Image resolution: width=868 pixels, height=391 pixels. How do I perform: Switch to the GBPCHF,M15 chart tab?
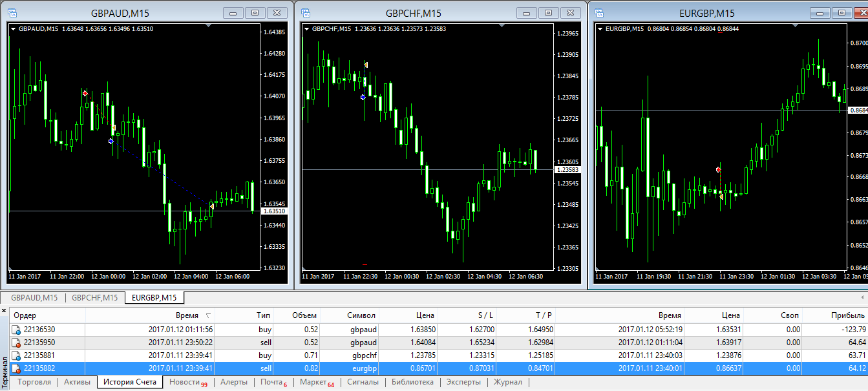coord(94,298)
